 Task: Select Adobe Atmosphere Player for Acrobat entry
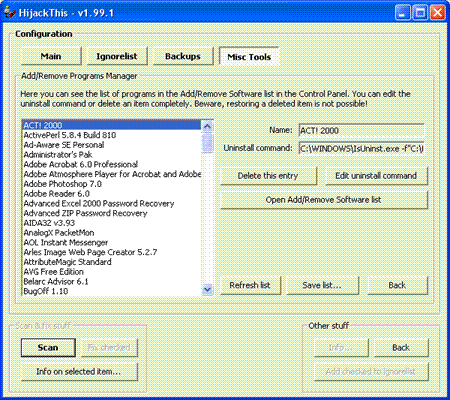point(112,174)
